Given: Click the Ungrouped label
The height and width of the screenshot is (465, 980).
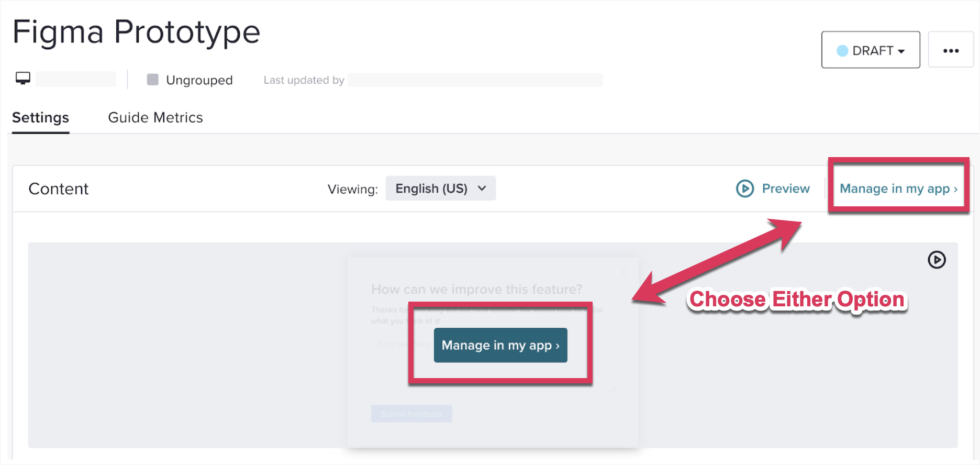Looking at the screenshot, I should click(x=199, y=80).
